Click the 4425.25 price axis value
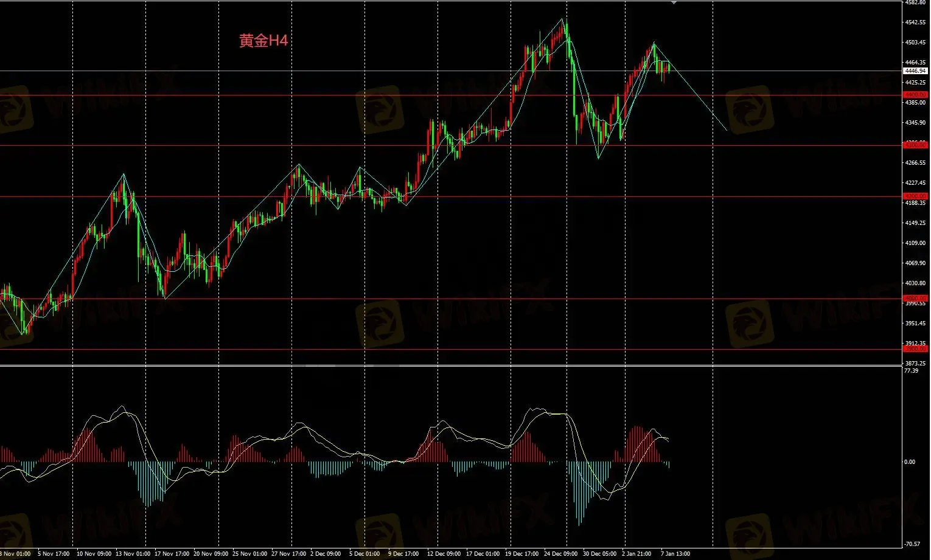Screen dimensions: 931x560 click(x=915, y=83)
